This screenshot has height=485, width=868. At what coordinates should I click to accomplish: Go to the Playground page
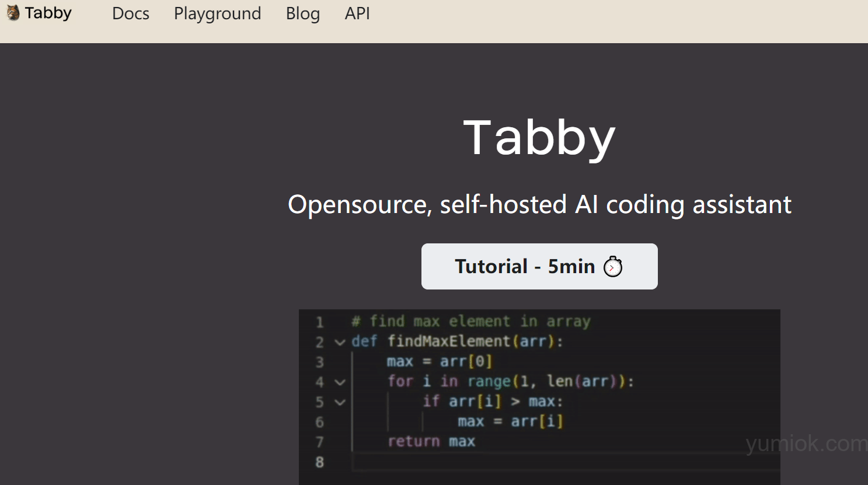pos(217,13)
